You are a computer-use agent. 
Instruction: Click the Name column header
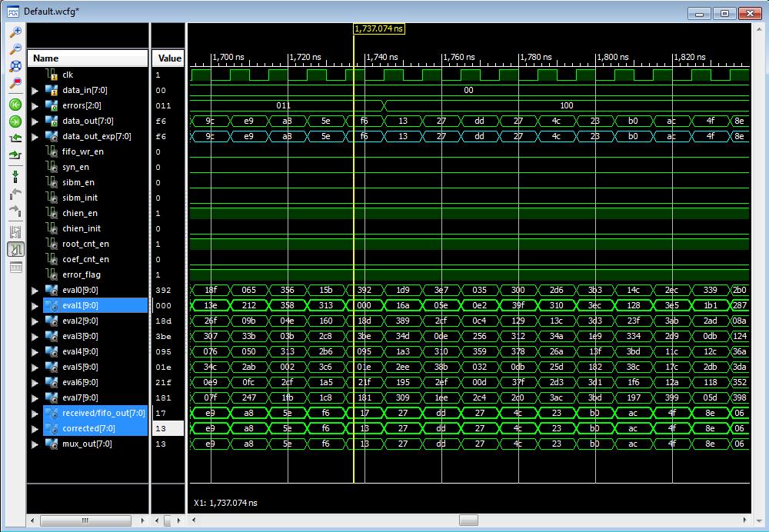coord(88,58)
